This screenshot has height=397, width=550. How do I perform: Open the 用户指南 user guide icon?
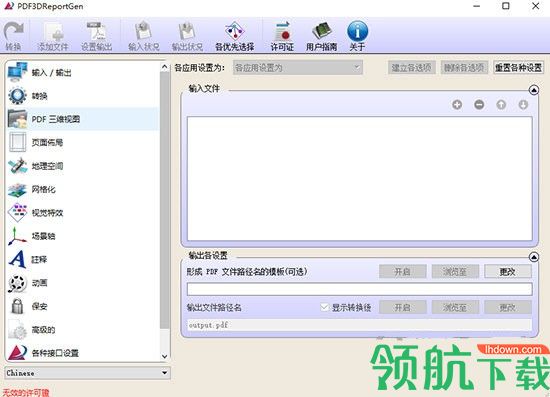pos(321,36)
